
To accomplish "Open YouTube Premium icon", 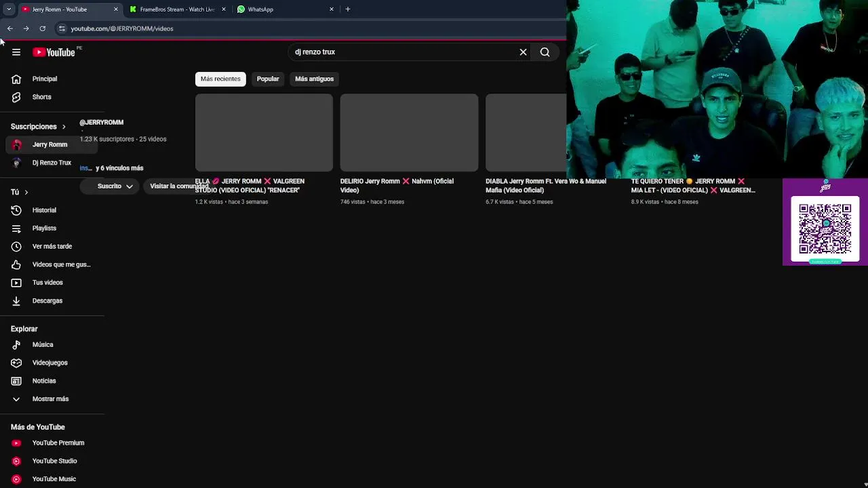I will [16, 443].
